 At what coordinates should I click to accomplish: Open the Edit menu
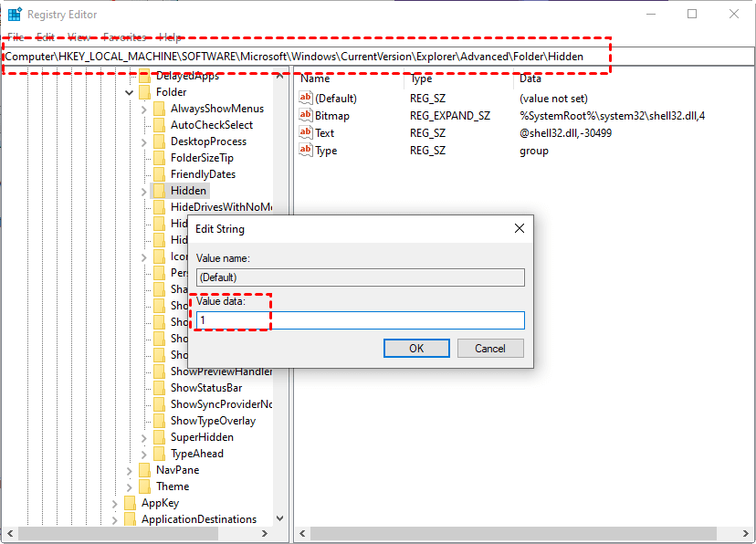tap(46, 37)
